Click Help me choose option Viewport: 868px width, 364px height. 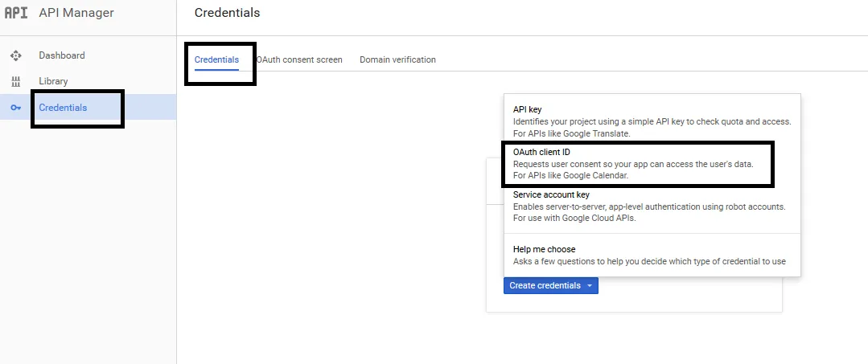point(652,255)
